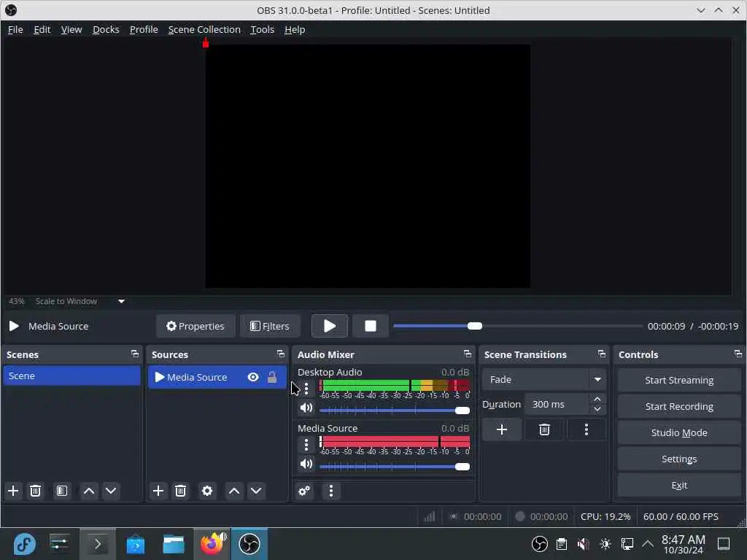Open Desktop Audio three-dot options
This screenshot has width=747, height=560.
[306, 389]
